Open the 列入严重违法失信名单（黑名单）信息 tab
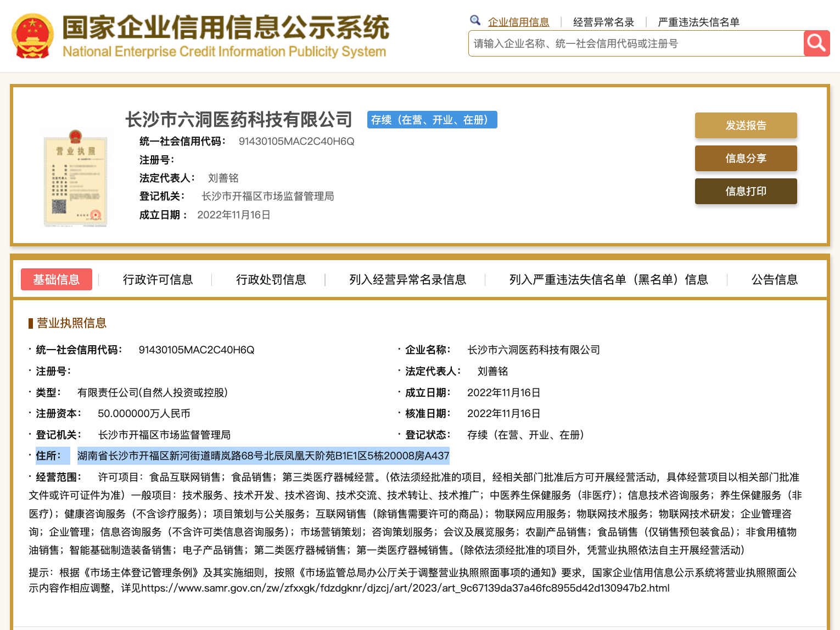Viewport: 840px width, 630px height. coord(608,280)
